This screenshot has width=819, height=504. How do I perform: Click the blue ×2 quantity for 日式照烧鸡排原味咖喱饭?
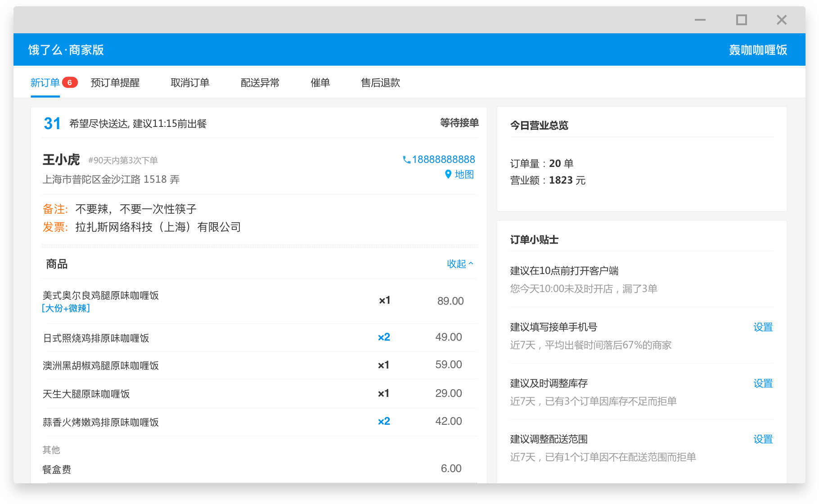(383, 337)
